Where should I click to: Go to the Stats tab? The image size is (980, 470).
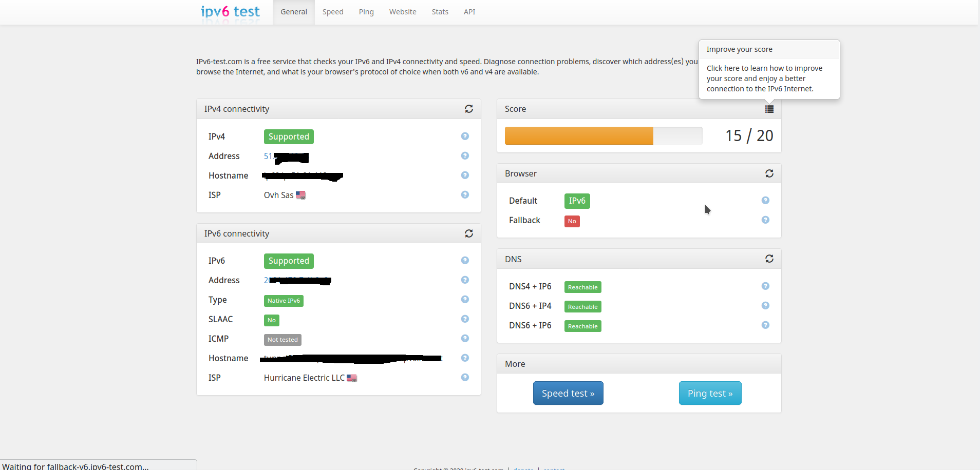click(440, 12)
